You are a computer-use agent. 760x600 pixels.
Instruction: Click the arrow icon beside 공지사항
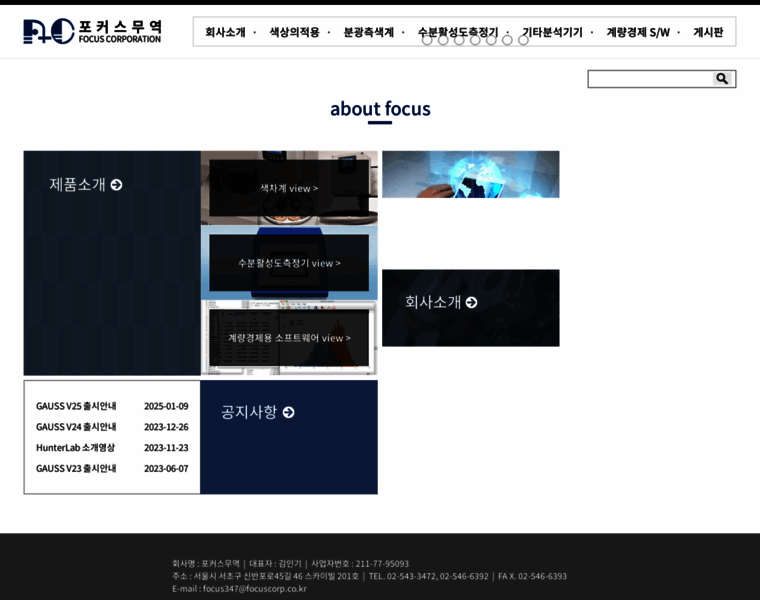[x=288, y=412]
